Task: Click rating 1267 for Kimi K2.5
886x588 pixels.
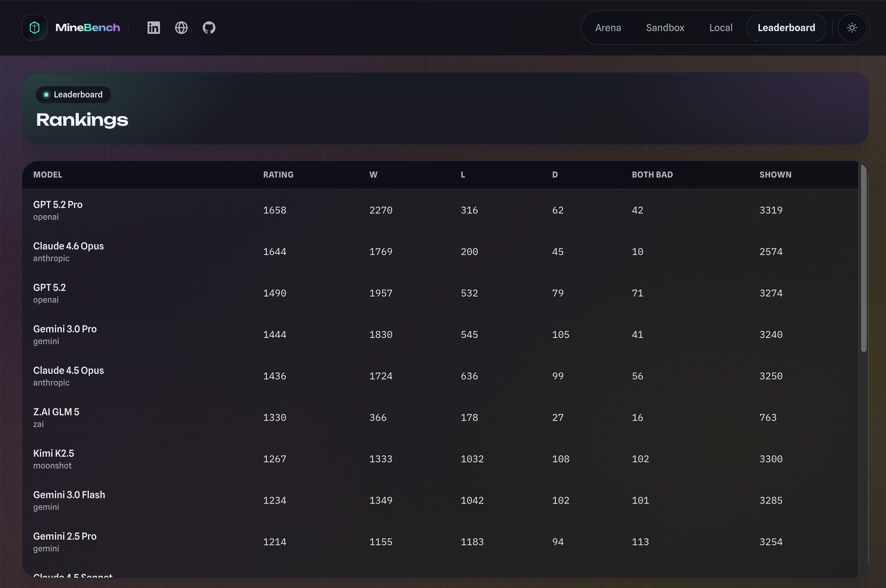Action: (275, 459)
